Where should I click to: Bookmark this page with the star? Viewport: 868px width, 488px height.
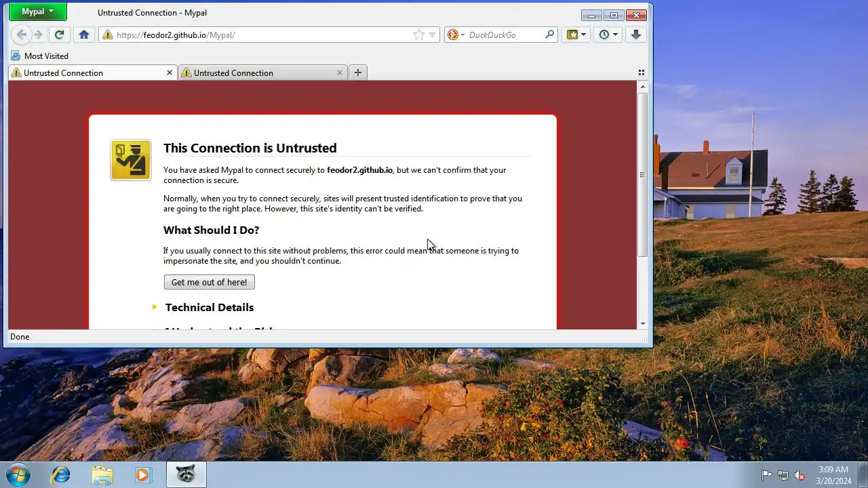click(419, 35)
